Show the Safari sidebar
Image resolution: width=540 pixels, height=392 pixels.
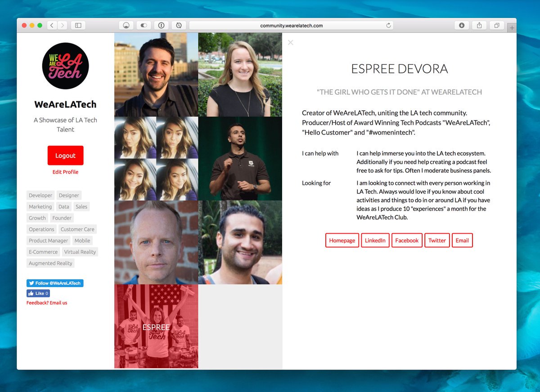pos(78,26)
